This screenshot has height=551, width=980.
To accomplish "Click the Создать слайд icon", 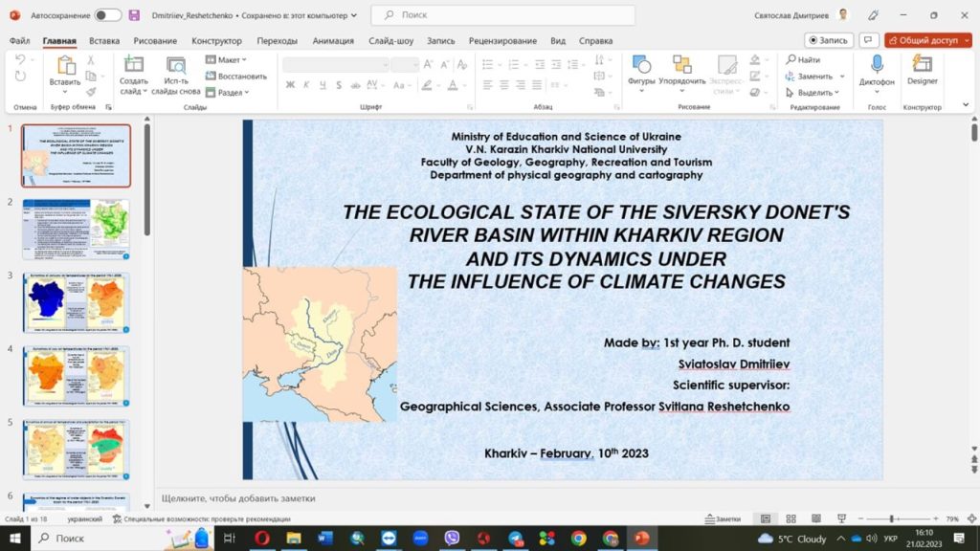I will coord(134,65).
